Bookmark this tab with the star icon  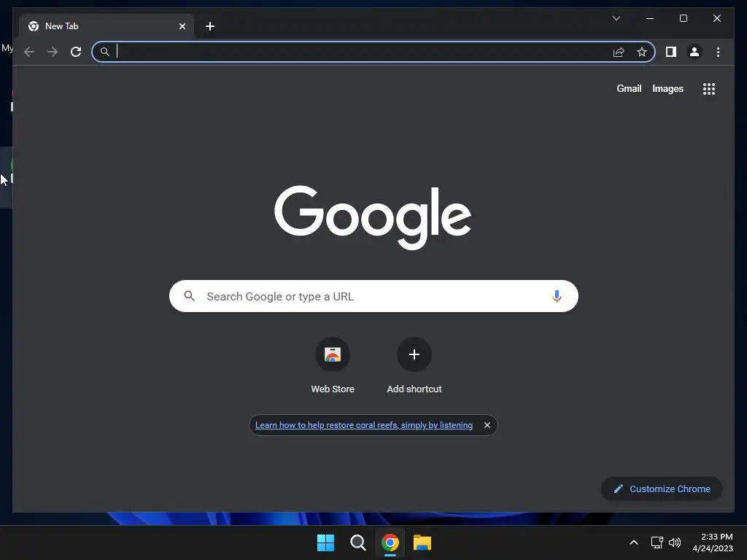(642, 52)
